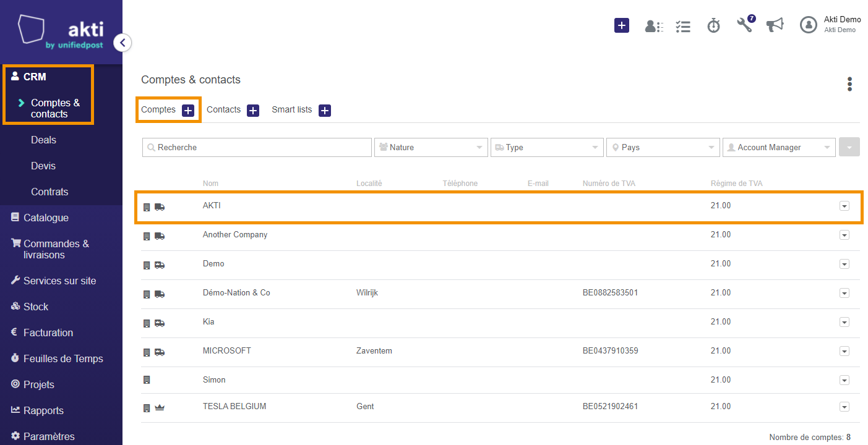The height and width of the screenshot is (445, 868).
Task: Click the crown icon in TESLA BELGIUM row
Action: coord(160,408)
